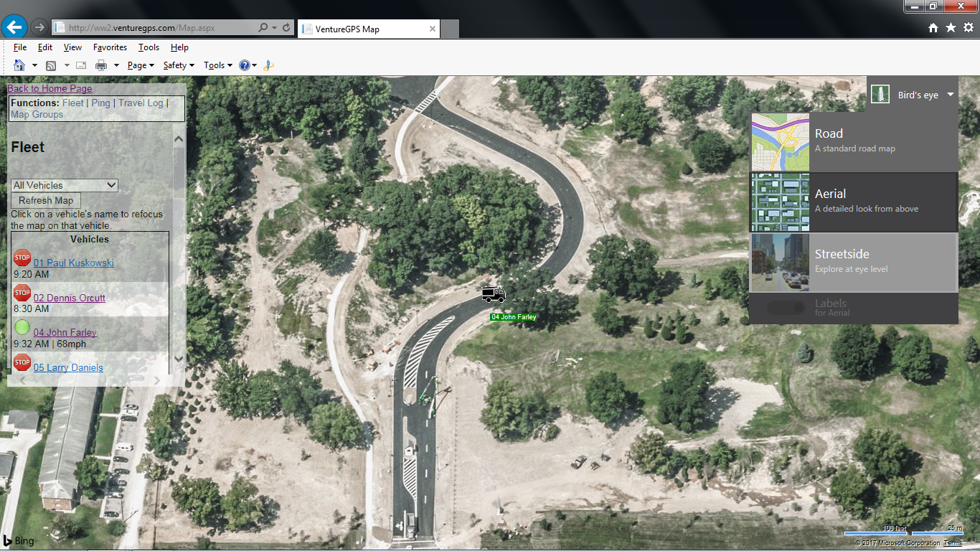
Task: Click the stop sign icon beside Paul Kuskowski
Action: [x=22, y=258]
